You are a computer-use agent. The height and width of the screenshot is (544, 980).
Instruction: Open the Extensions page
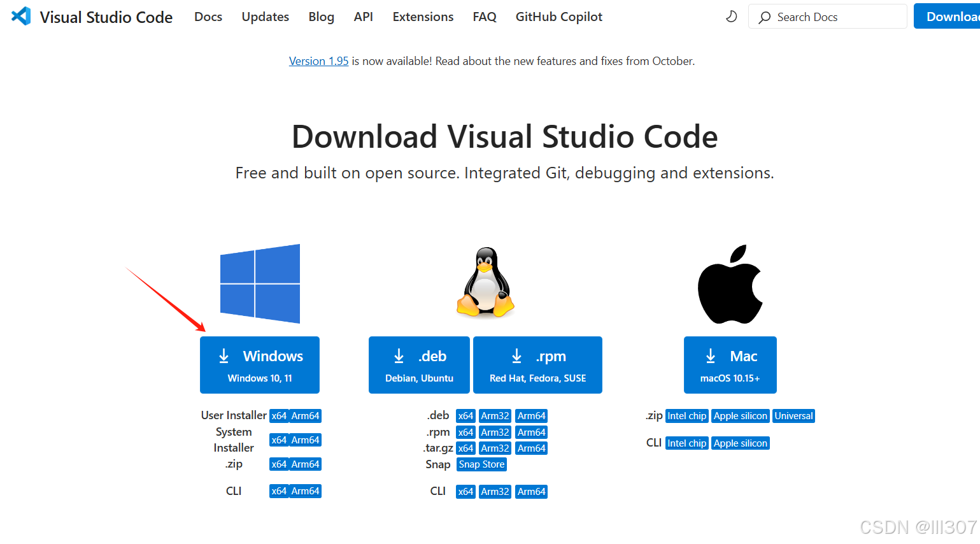[x=423, y=17]
